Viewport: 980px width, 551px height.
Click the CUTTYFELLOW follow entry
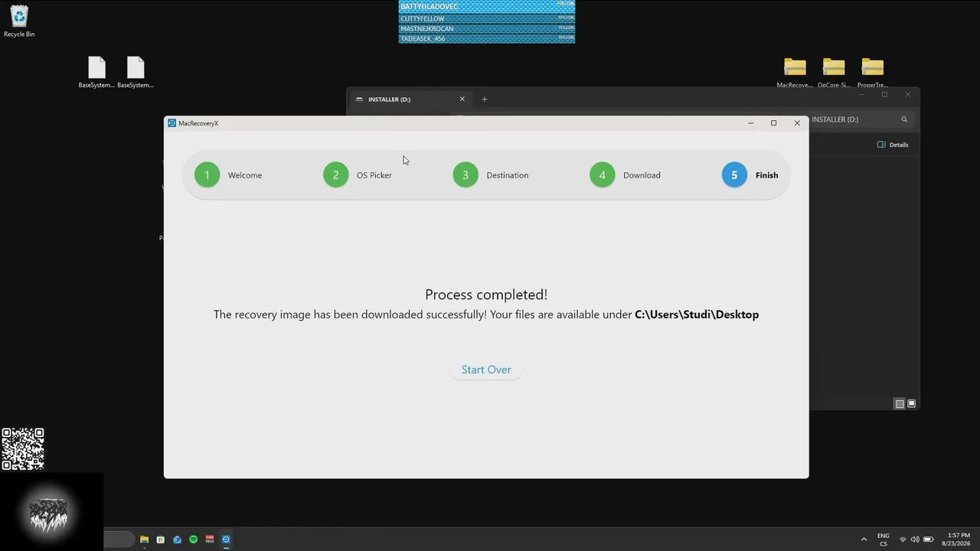click(x=487, y=18)
